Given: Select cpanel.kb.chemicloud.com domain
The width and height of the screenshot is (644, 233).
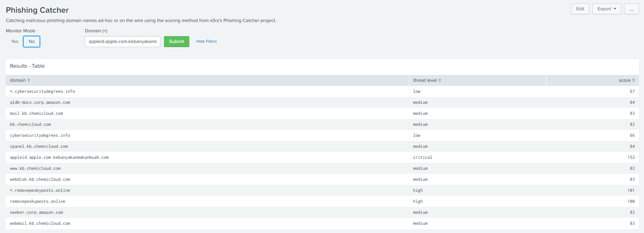Looking at the screenshot, I should (x=39, y=146).
